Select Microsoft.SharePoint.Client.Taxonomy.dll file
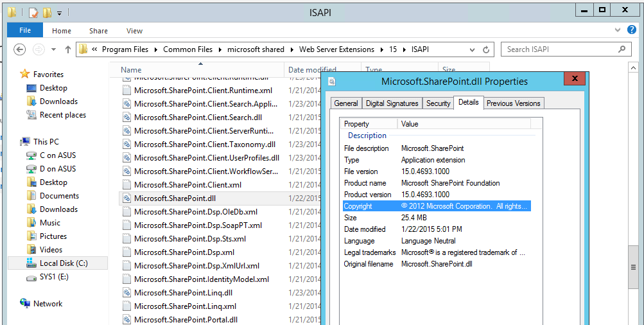The width and height of the screenshot is (644, 325). 205,145
